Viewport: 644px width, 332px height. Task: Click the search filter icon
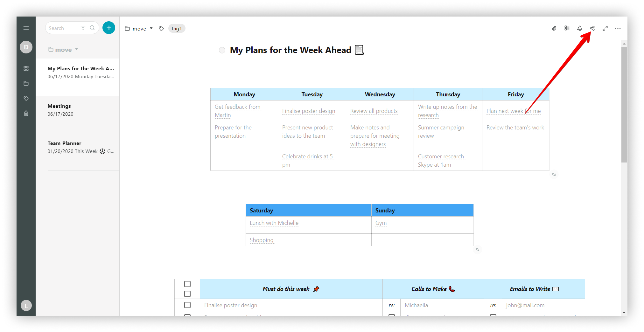[x=83, y=28]
